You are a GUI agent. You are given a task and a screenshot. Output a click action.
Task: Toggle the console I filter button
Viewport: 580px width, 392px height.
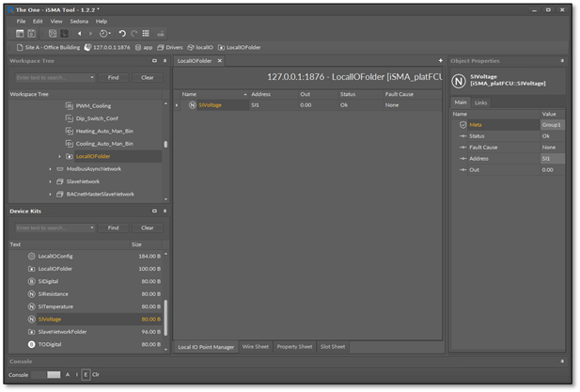(76, 374)
